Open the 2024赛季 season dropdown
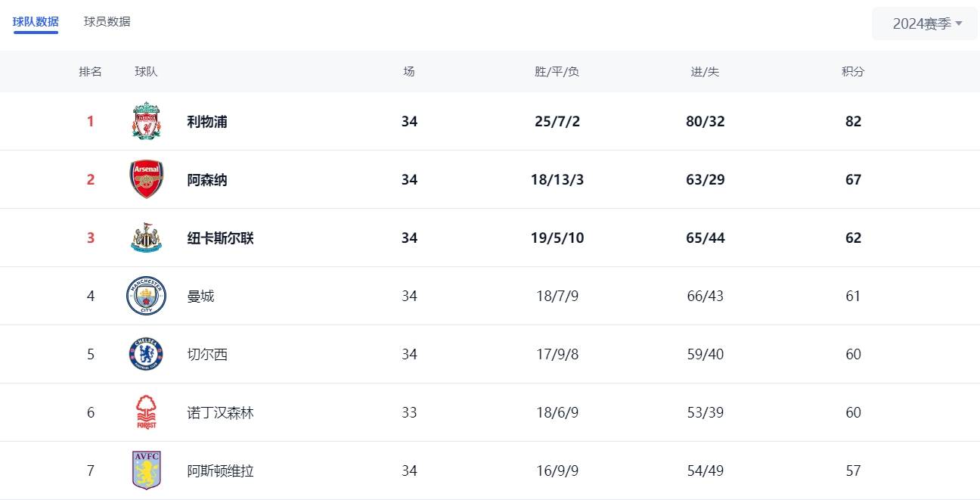This screenshot has width=980, height=500. 926,23
